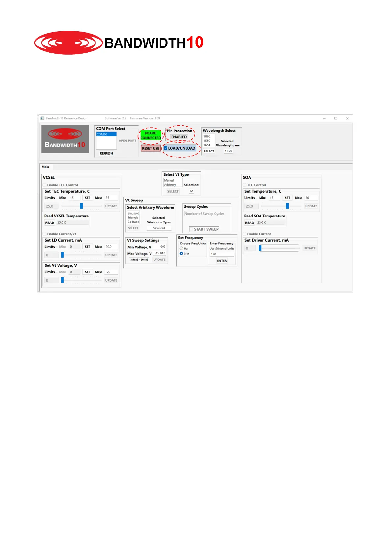
Task: Select the kHz frequency unit radio button
Action: [x=181, y=253]
